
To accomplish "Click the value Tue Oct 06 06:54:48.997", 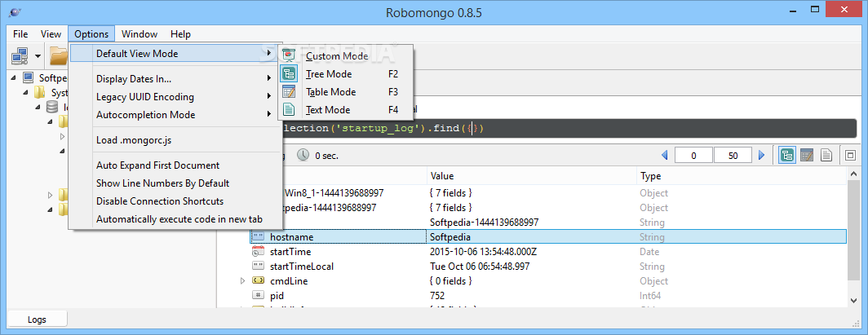I will click(480, 267).
